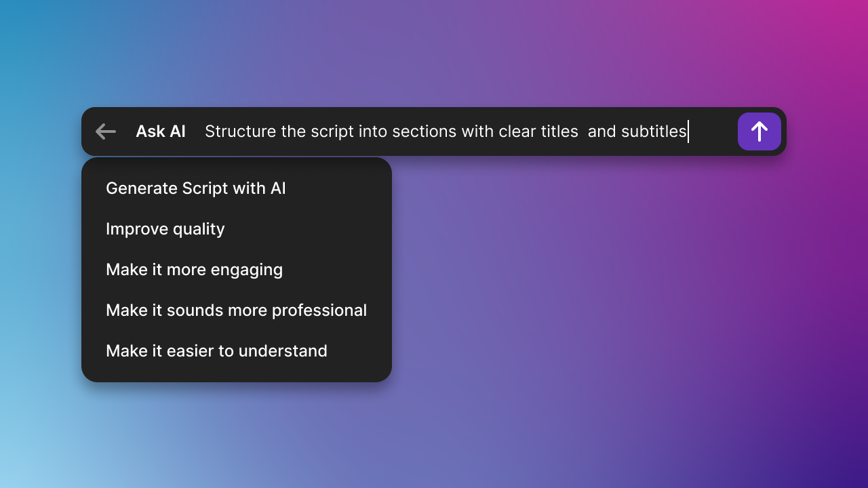Image resolution: width=868 pixels, height=488 pixels.
Task: Click the suggestions panel below the prompt bar
Action: point(237,269)
